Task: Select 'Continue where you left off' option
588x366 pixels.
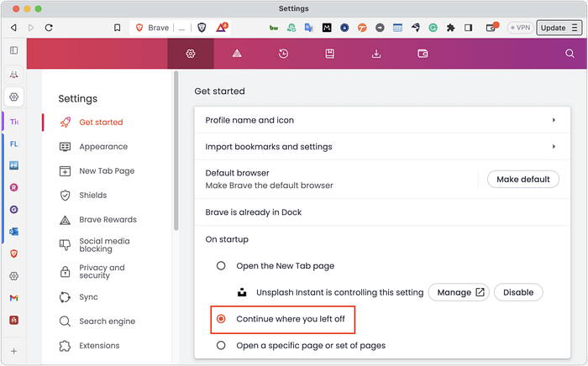Action: point(221,319)
